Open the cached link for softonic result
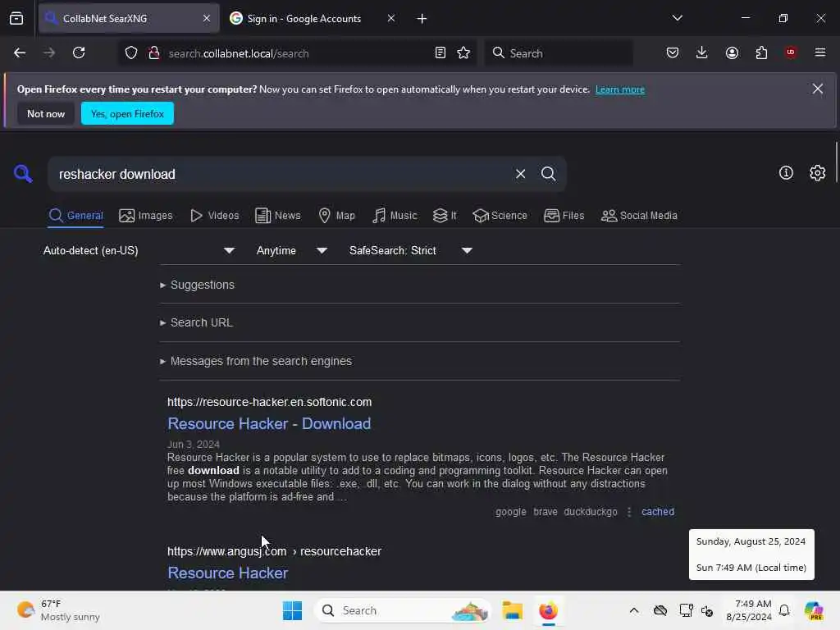The height and width of the screenshot is (630, 840). [658, 512]
